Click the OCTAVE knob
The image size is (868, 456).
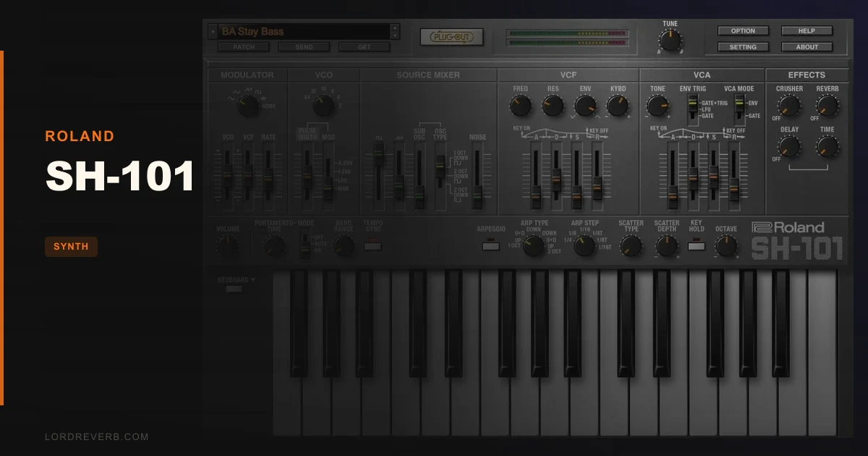(726, 246)
